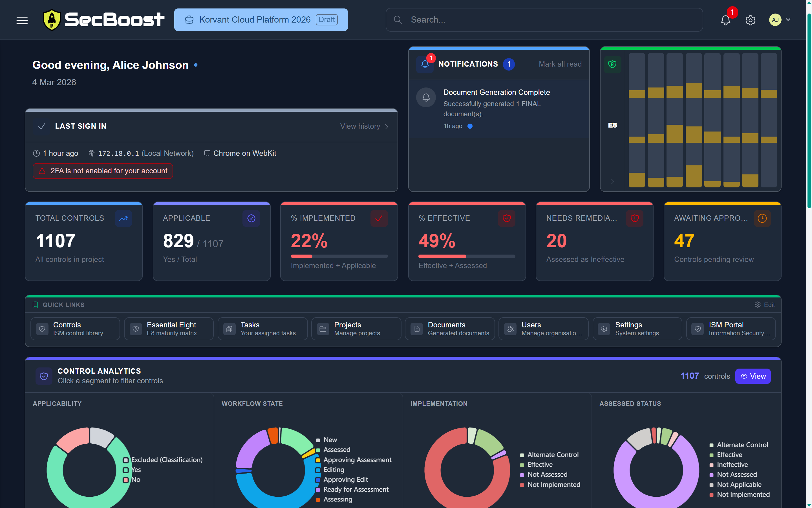Open the header settings gear
This screenshot has height=508, width=812.
[x=750, y=20]
